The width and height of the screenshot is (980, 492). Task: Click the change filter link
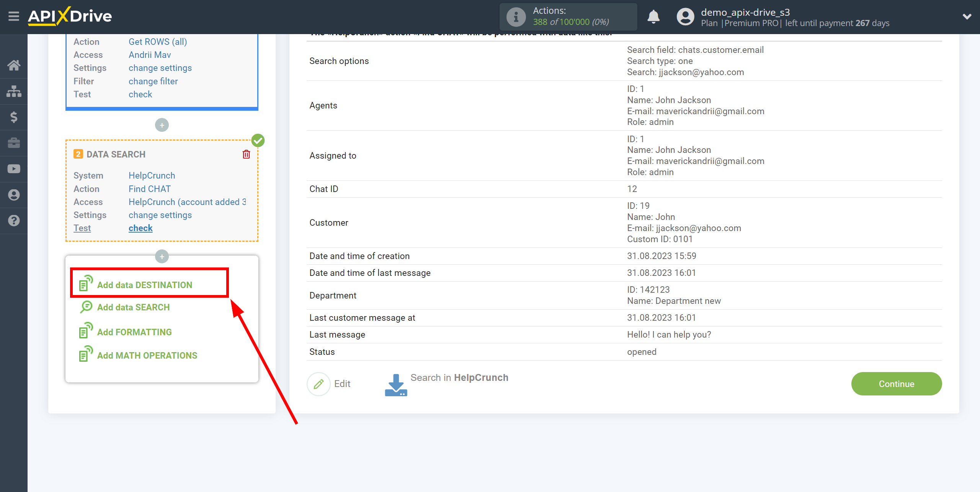click(153, 81)
